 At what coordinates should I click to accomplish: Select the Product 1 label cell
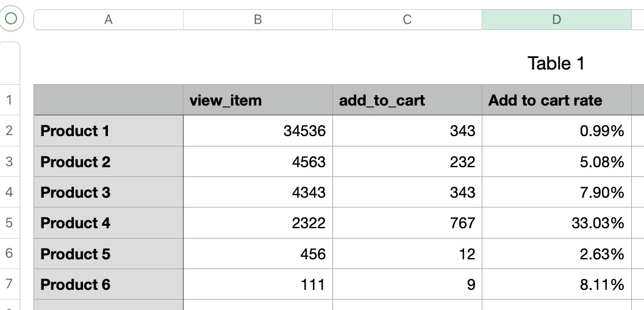109,131
